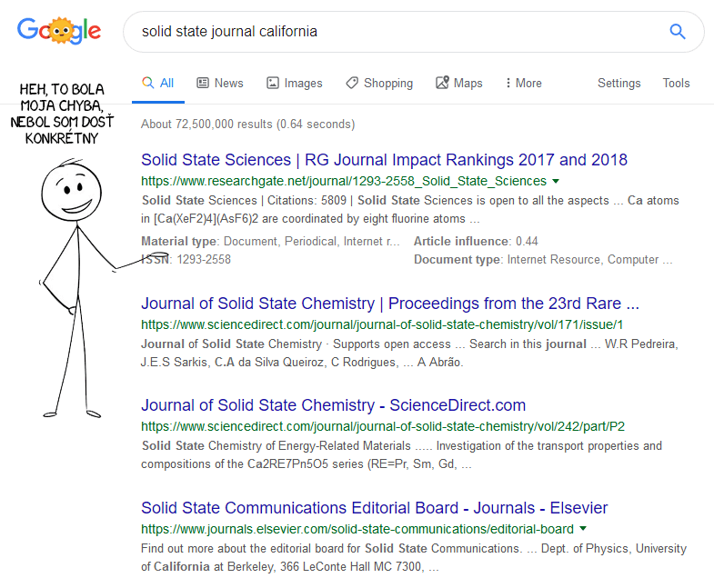Click the sciencedirect.com vol/242 green URL
Image resolution: width=714 pixels, height=588 pixels.
[382, 426]
